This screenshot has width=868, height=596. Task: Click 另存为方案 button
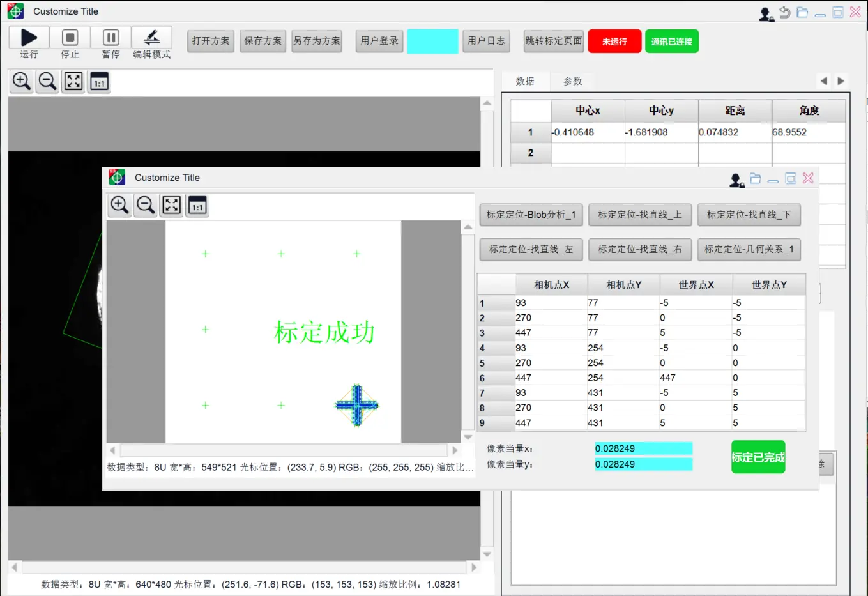click(x=316, y=41)
